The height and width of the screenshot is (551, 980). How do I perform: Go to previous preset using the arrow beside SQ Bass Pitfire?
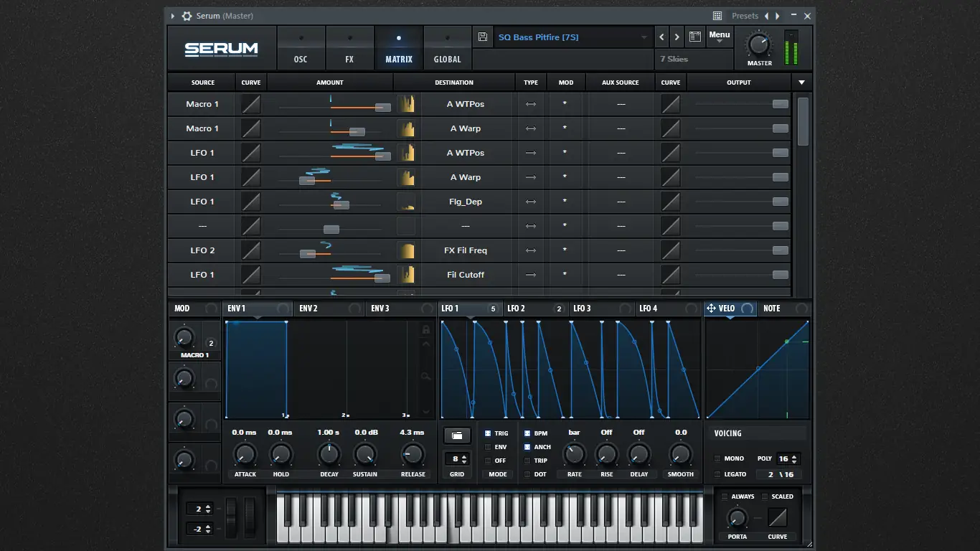[661, 37]
